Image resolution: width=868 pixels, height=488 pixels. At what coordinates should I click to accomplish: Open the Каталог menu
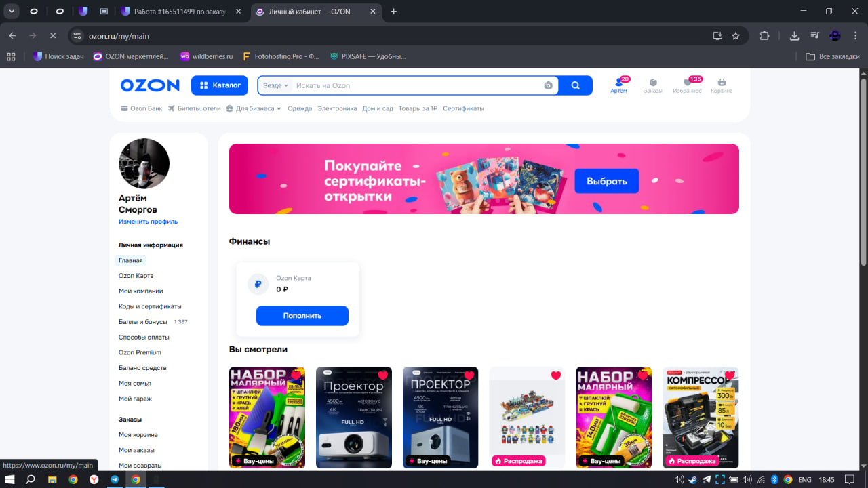(x=220, y=85)
